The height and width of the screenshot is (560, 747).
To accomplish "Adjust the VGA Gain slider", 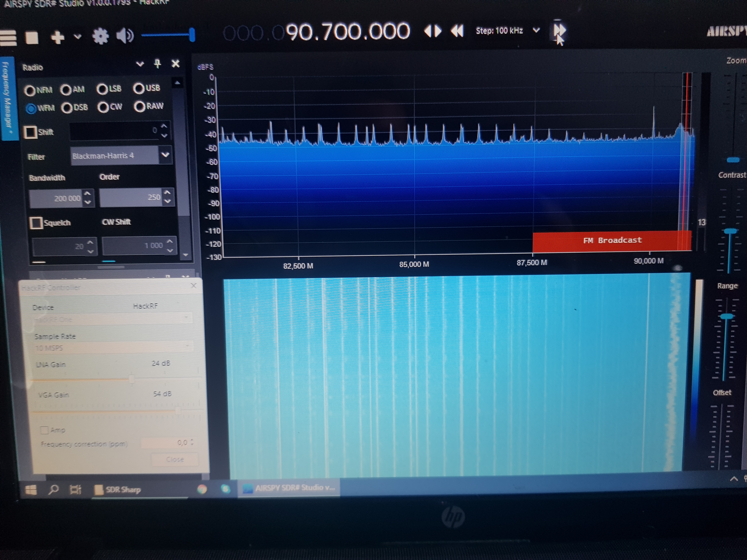I will (178, 411).
